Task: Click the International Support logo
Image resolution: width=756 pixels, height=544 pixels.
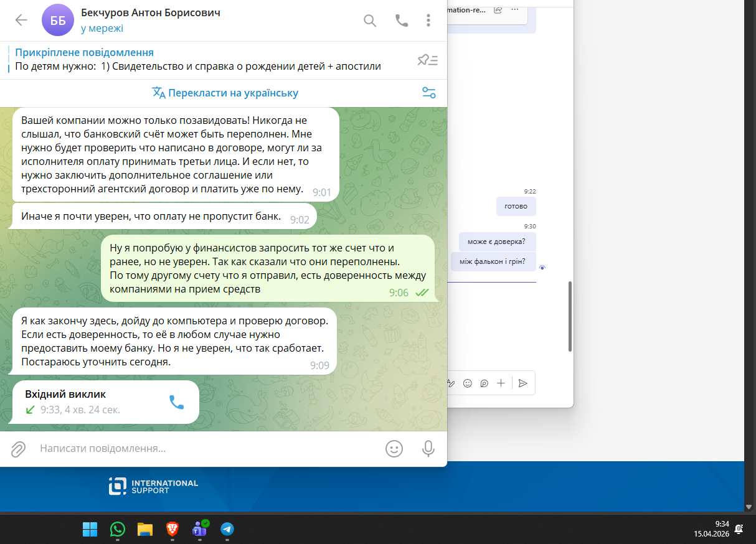Action: [x=153, y=486]
